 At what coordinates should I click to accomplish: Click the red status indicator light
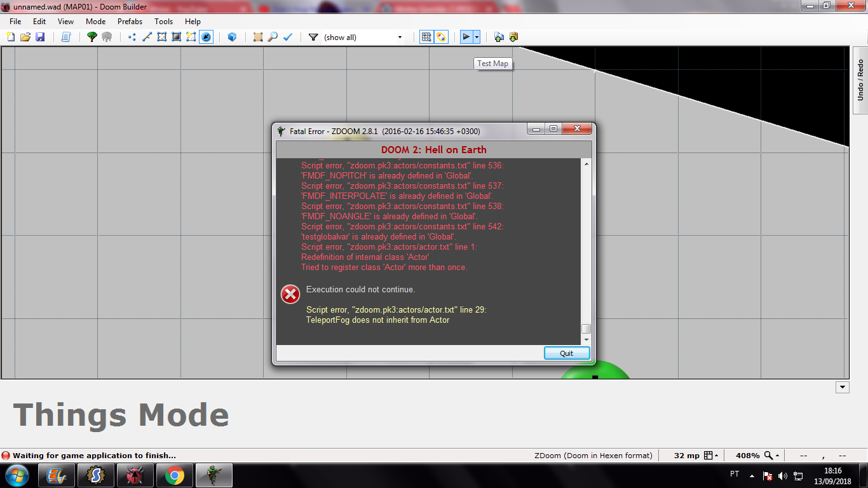click(6, 456)
